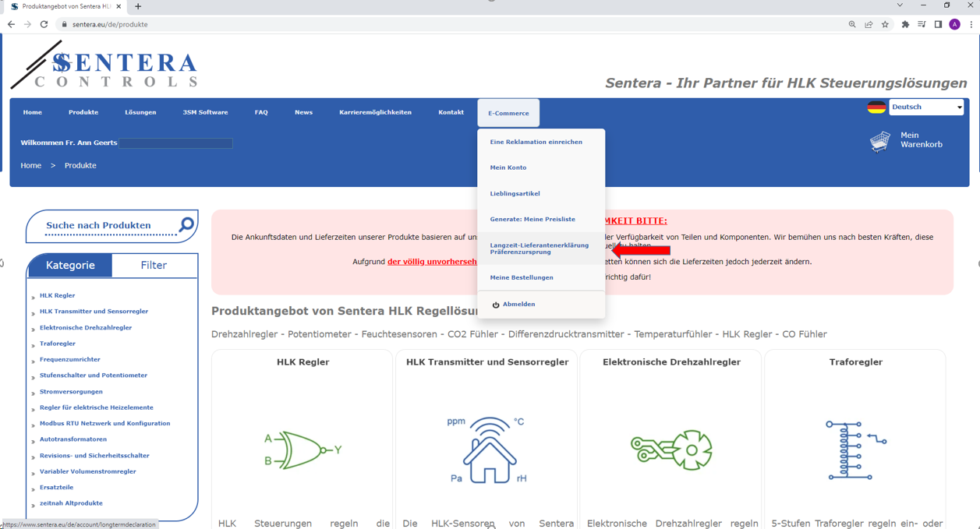This screenshot has height=529, width=980.
Task: Click the German flag icon
Action: point(876,107)
